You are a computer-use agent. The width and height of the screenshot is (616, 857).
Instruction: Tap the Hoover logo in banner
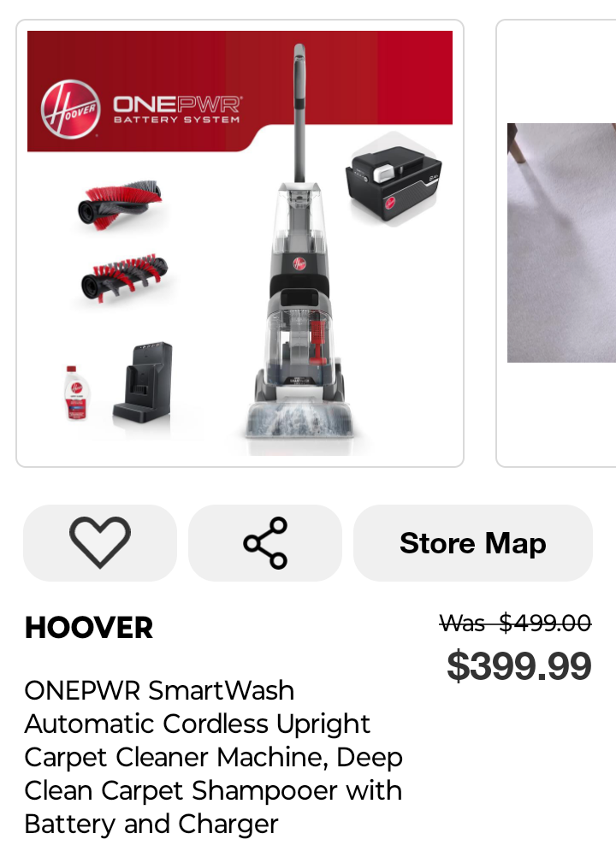70,109
